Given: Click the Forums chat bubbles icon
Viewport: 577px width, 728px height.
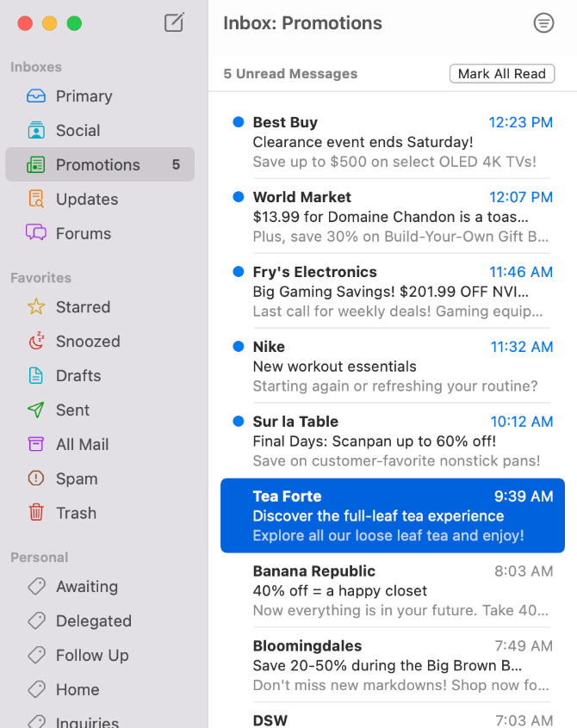Looking at the screenshot, I should [x=36, y=232].
